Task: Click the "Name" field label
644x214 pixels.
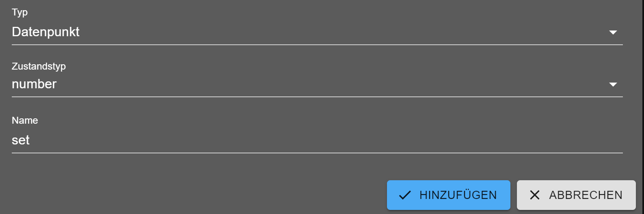Action: coord(25,120)
